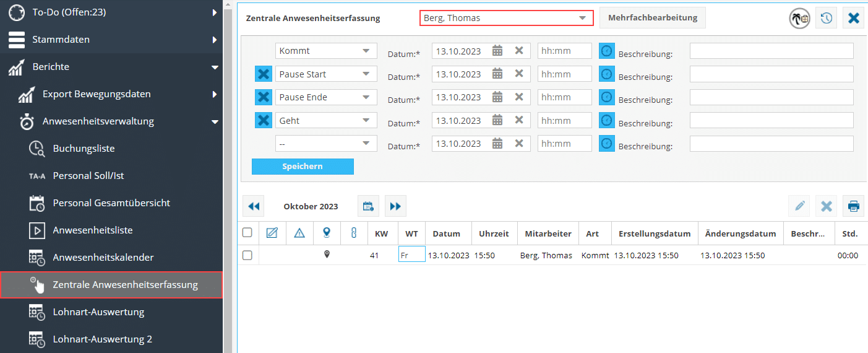Open the month calendar picker beside Oktober 2023
The height and width of the screenshot is (353, 868).
coord(368,206)
